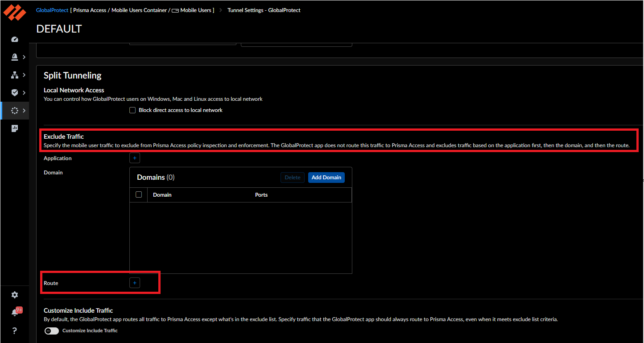Image resolution: width=644 pixels, height=343 pixels.
Task: Click the greyed-out Delete button
Action: (293, 178)
